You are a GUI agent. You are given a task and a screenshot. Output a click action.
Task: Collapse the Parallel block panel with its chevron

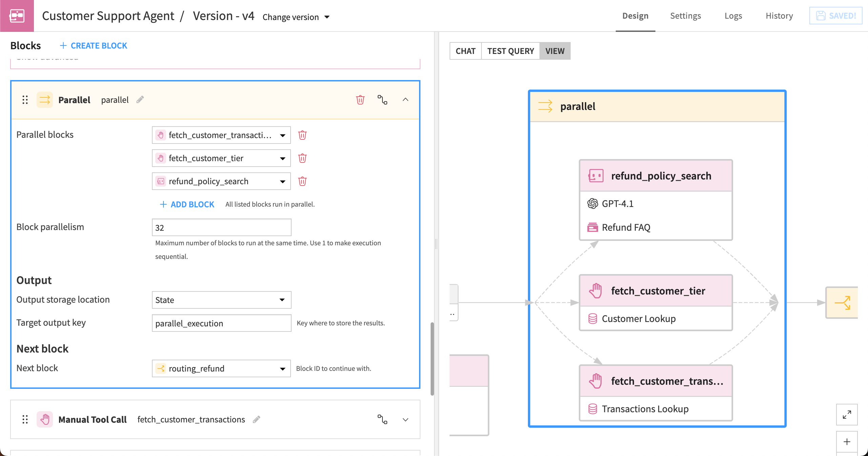coord(406,100)
